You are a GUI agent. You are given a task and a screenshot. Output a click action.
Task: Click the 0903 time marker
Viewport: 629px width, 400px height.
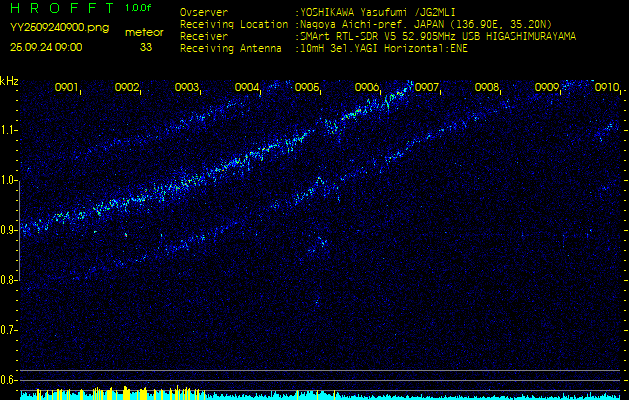click(x=187, y=87)
